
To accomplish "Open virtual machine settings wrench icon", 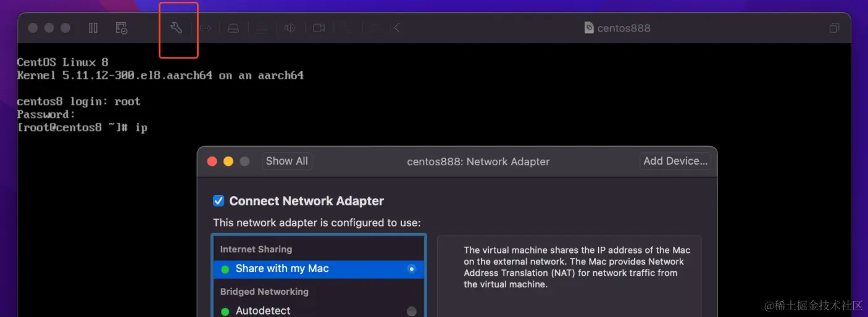I will 177,28.
